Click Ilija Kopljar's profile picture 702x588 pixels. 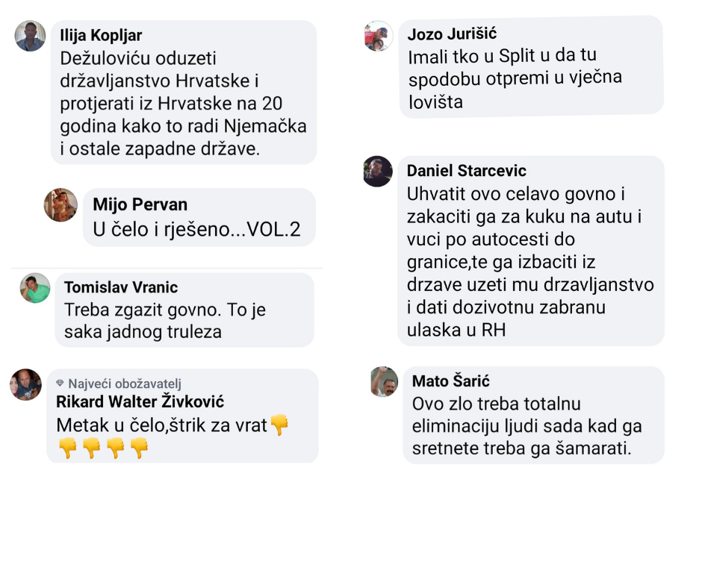coord(30,36)
